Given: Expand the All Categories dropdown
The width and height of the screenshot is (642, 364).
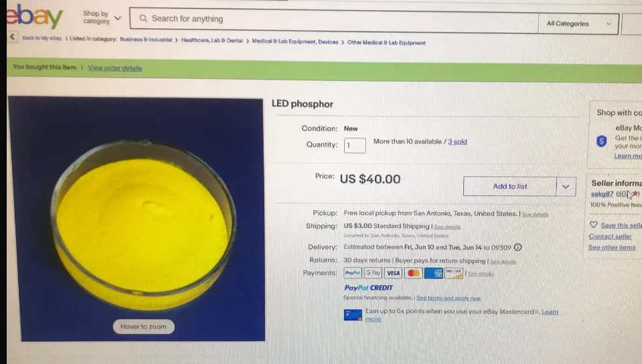Looking at the screenshot, I should tap(578, 23).
